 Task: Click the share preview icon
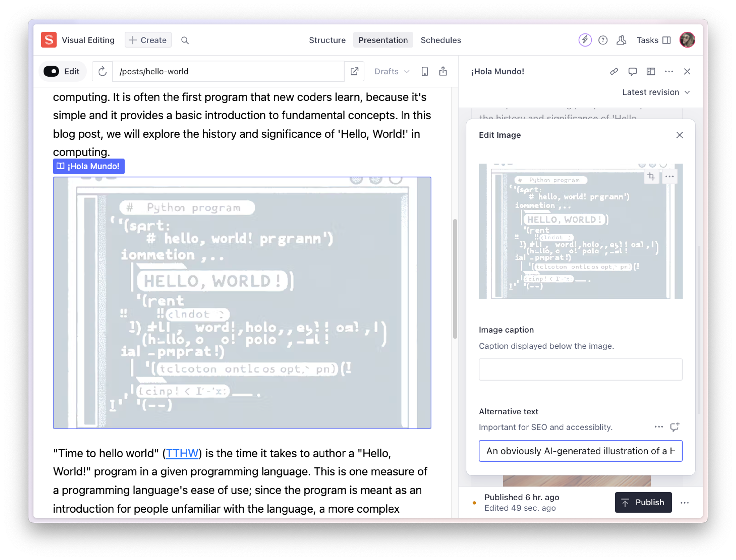tap(443, 71)
